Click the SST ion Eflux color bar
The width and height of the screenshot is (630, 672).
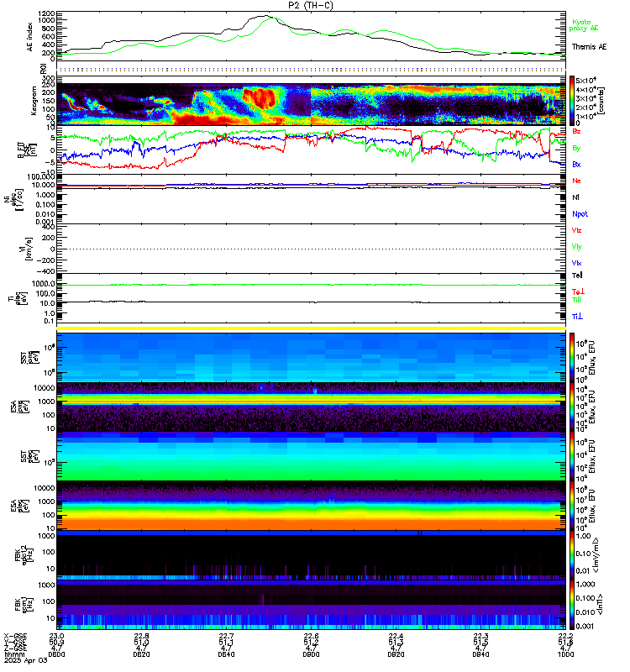572,357
